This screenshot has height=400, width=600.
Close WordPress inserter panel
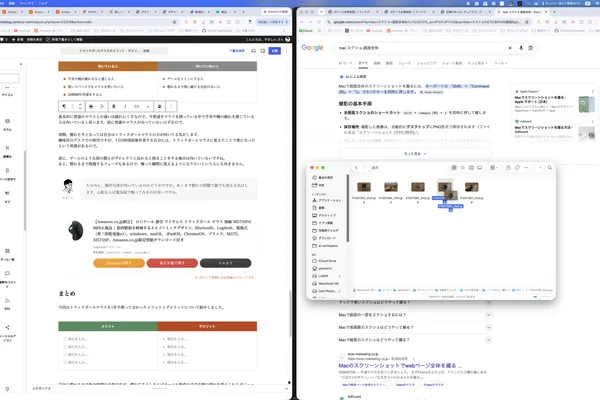pyautogui.click(x=21, y=64)
